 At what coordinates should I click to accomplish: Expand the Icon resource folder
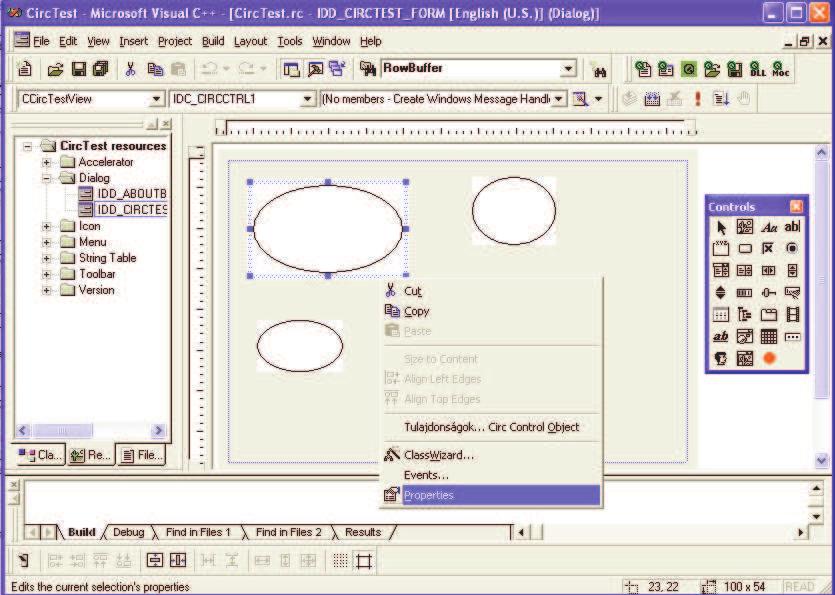click(x=47, y=226)
